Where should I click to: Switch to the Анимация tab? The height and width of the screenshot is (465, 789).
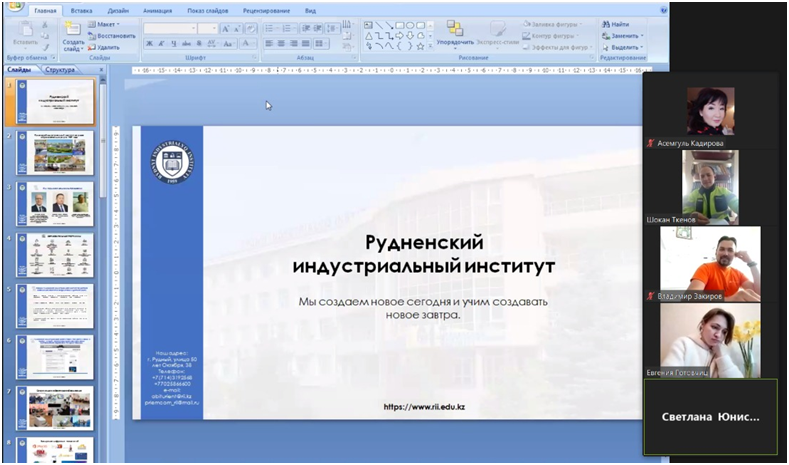click(x=157, y=11)
